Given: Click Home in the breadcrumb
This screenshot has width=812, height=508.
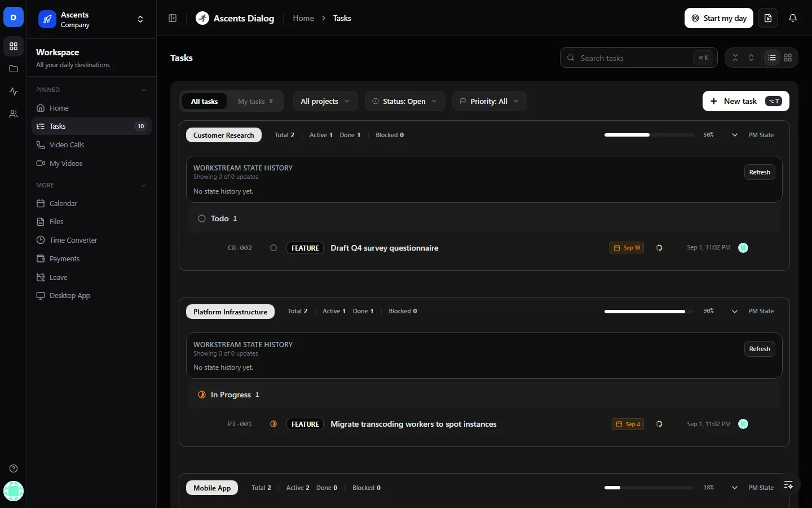Looking at the screenshot, I should (x=303, y=18).
